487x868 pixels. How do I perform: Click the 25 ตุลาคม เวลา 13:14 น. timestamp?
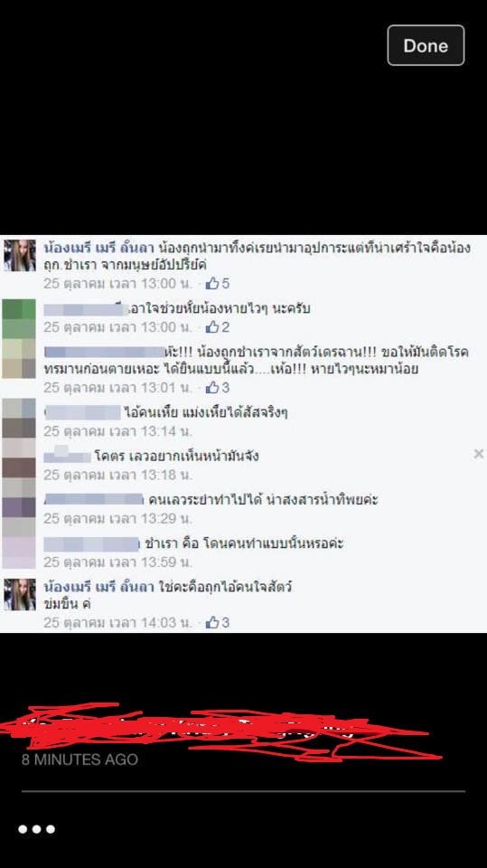[117, 430]
